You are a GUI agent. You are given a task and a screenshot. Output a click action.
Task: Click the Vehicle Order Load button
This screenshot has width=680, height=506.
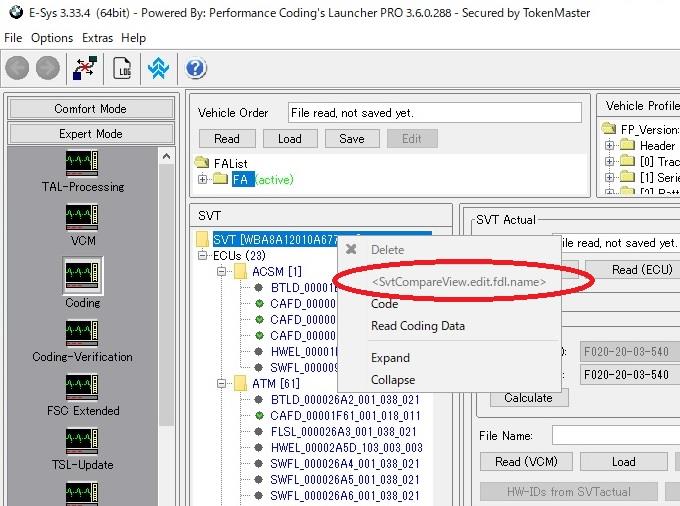point(290,139)
